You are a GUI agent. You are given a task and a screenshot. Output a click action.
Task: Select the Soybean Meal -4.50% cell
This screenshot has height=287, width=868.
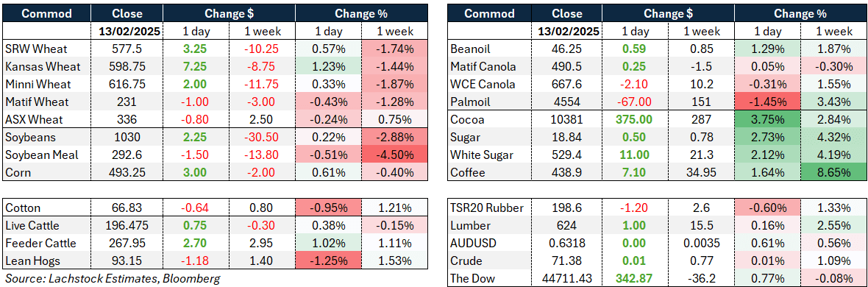(x=394, y=155)
